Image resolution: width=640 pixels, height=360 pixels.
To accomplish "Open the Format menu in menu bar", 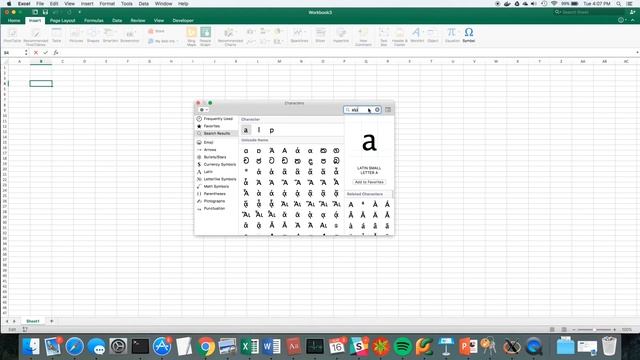I will point(107,4).
